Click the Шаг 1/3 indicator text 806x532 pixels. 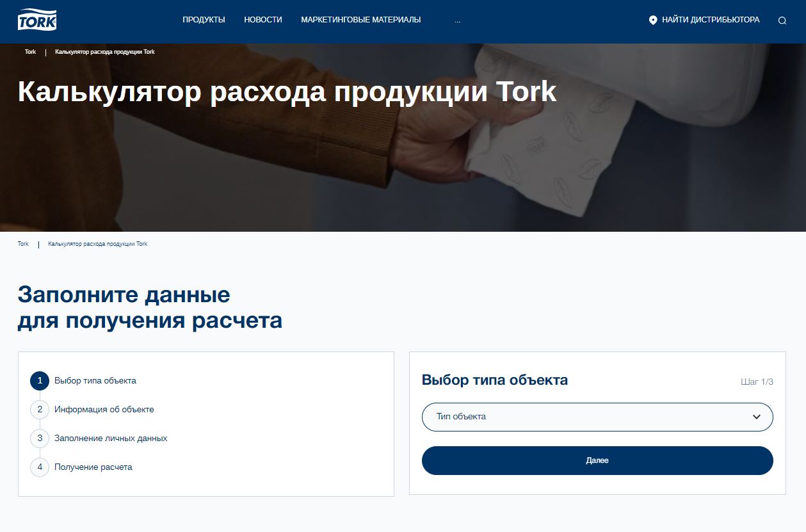click(x=757, y=382)
